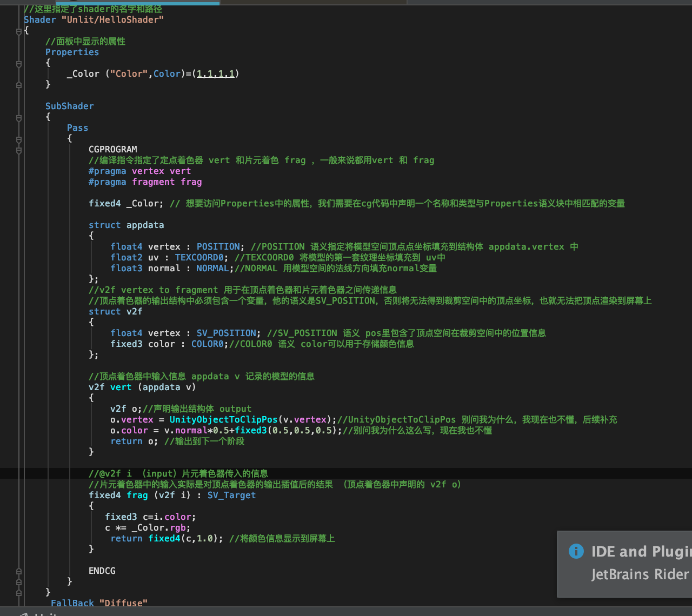Click the CGPROGRAM line
This screenshot has height=616, width=692.
click(112, 149)
